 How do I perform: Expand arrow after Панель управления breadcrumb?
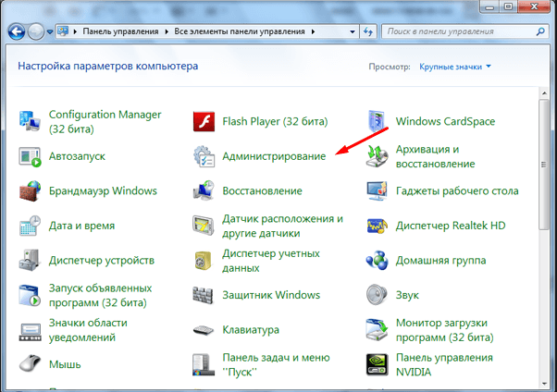(167, 31)
